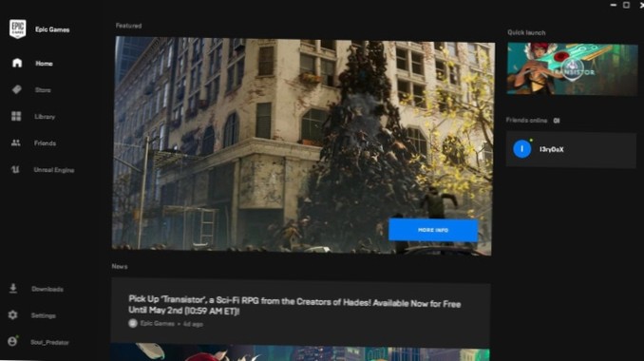Maximize the launcher window
Image resolution: width=644 pixels, height=361 pixels.
tap(626, 5)
